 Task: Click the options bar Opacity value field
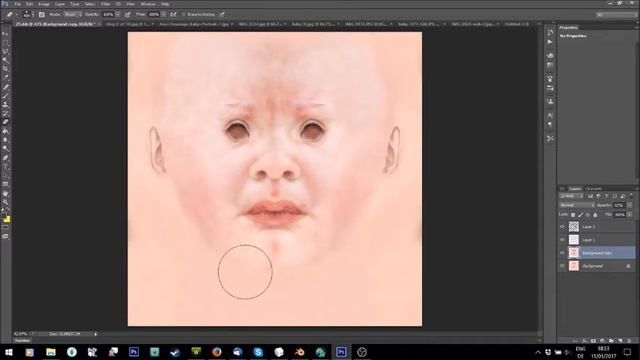click(108, 14)
